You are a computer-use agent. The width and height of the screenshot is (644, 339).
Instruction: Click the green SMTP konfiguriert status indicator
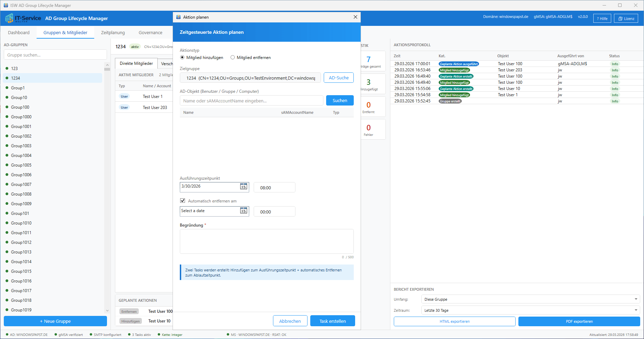(x=91, y=335)
